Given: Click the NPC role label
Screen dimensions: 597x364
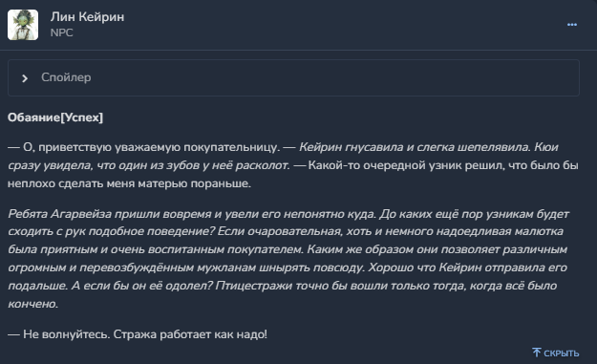Looking at the screenshot, I should click(x=62, y=32).
